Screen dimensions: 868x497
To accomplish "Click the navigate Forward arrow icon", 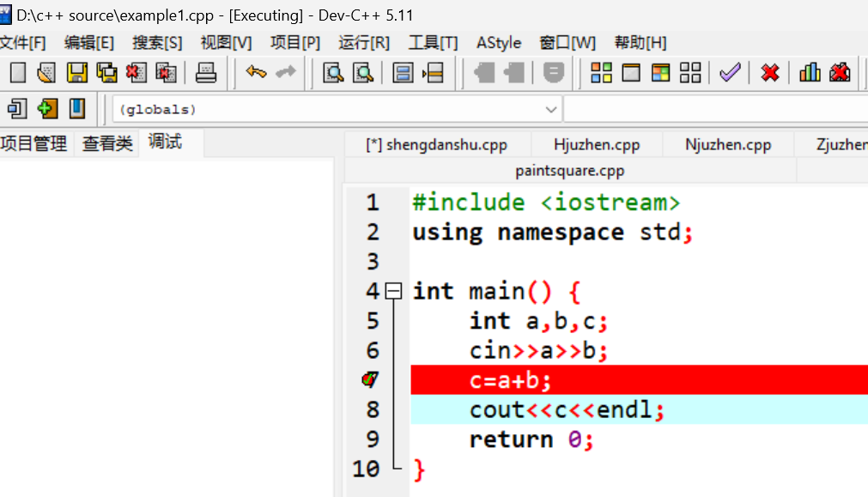I will click(x=513, y=72).
